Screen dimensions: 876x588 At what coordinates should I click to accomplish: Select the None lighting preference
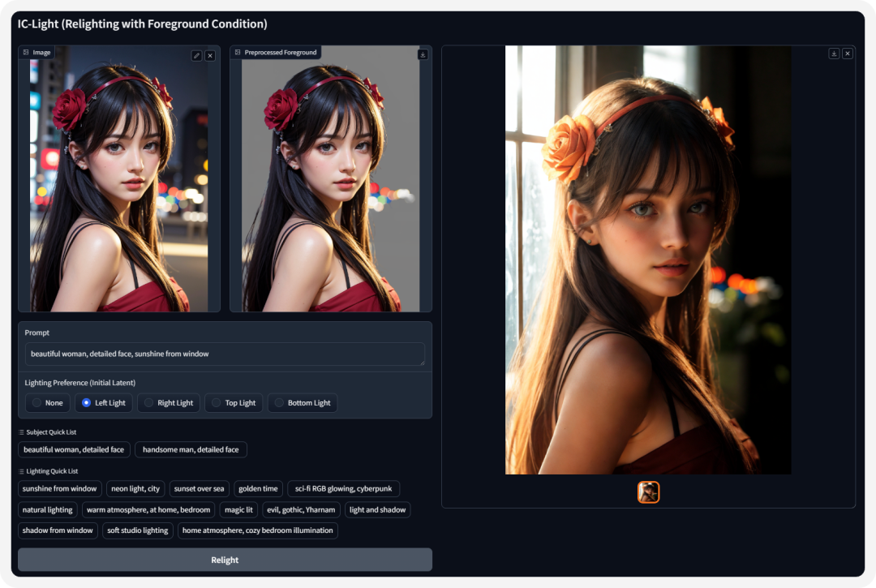48,402
